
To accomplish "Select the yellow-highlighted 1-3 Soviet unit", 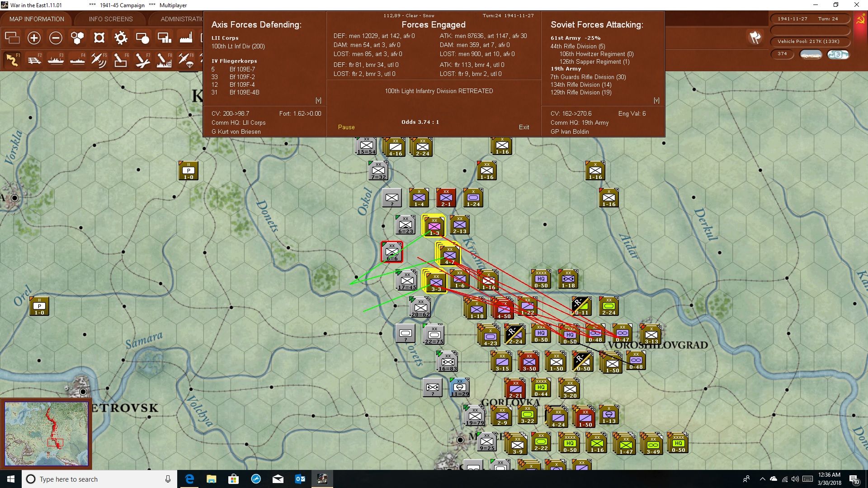I will tap(434, 225).
